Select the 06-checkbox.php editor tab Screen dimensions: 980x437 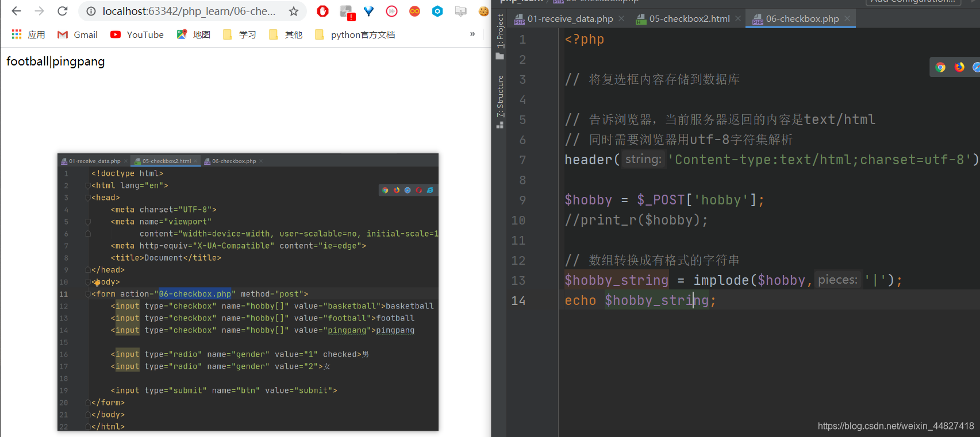(x=801, y=19)
